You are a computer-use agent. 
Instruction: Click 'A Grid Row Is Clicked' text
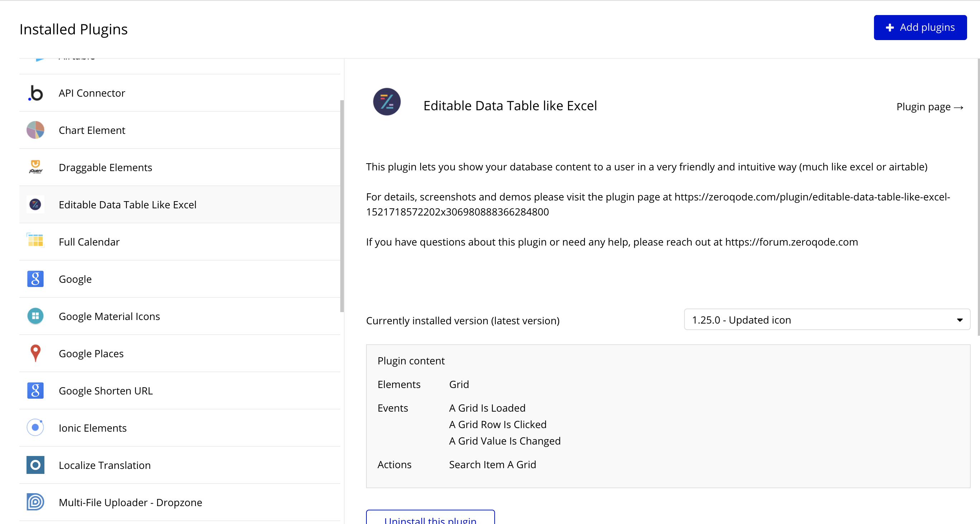pos(498,424)
